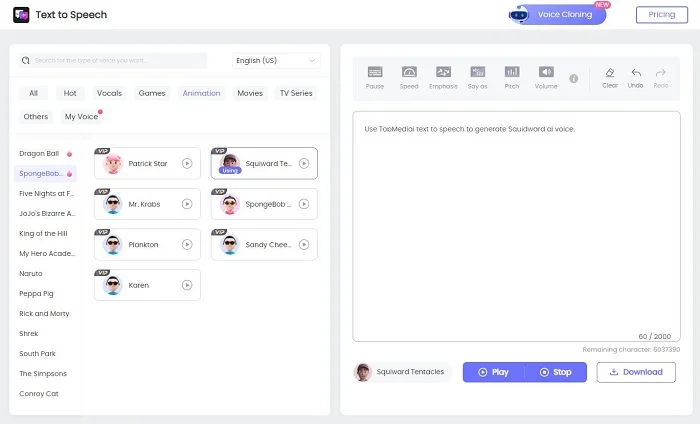The height and width of the screenshot is (424, 700).
Task: Select Naruto in the series list
Action: 31,274
